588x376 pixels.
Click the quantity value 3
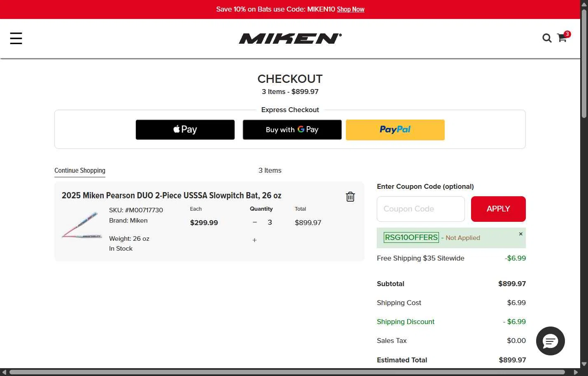270,222
